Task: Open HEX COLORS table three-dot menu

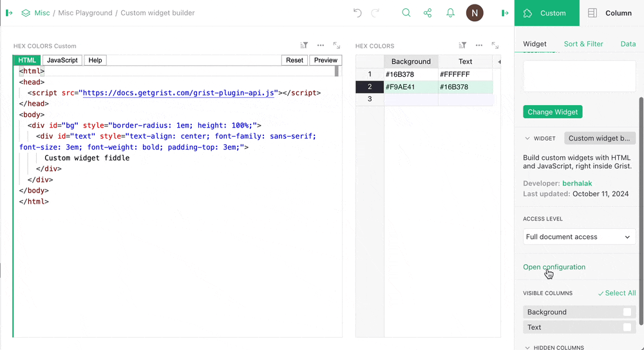Action: tap(479, 45)
